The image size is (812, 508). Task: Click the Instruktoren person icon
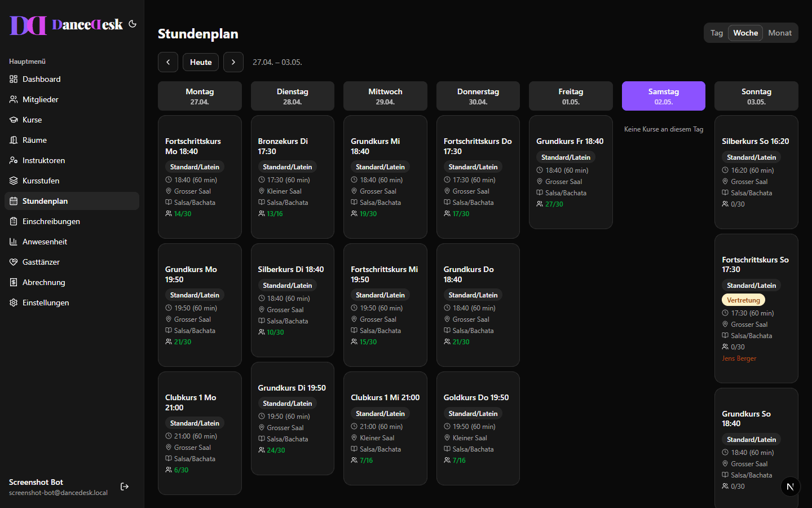pyautogui.click(x=14, y=160)
